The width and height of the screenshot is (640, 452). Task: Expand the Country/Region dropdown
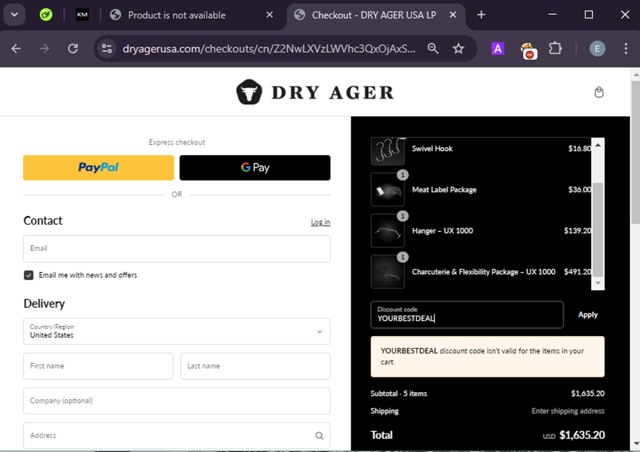tap(177, 331)
